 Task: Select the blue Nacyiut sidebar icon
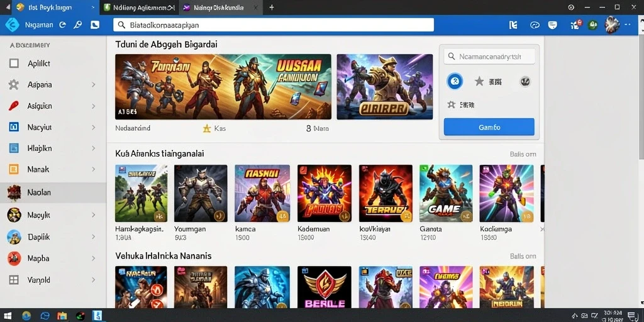click(14, 127)
